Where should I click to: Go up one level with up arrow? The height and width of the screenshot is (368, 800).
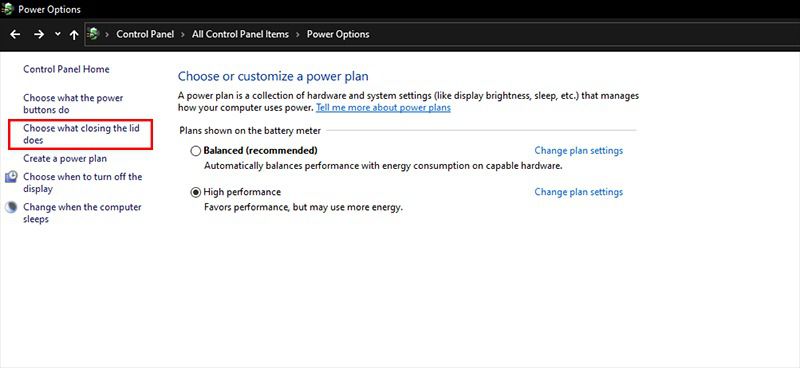(74, 34)
